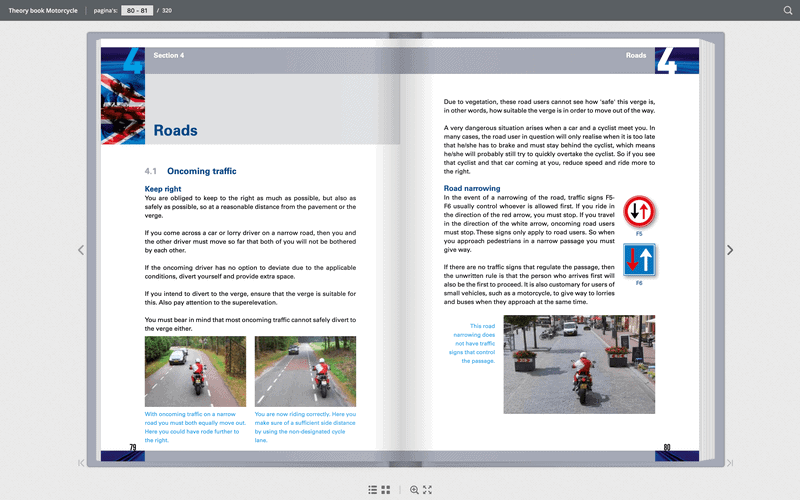Click the 'pagina's:' label
This screenshot has height=500, width=800.
106,10
